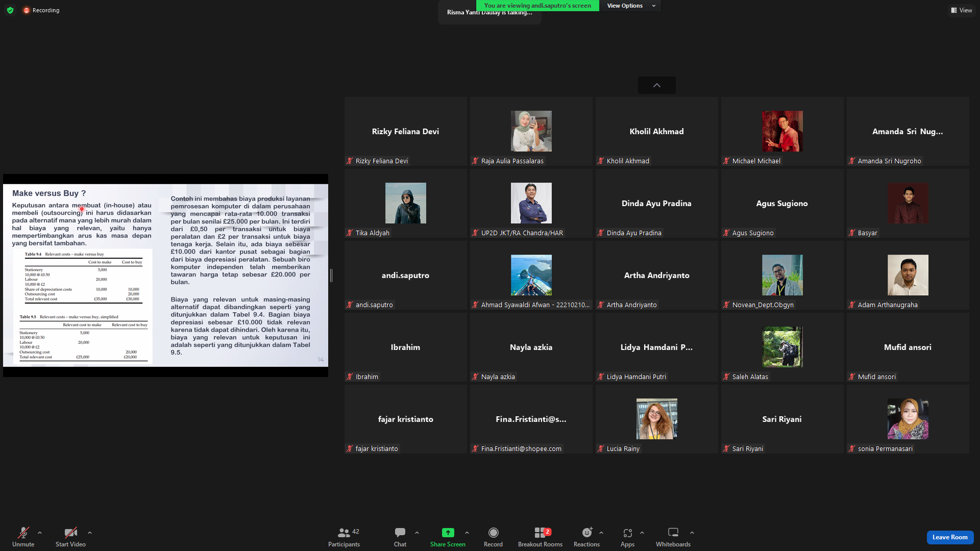Expand Share Screen options arrow
The image size is (980, 551).
[467, 533]
